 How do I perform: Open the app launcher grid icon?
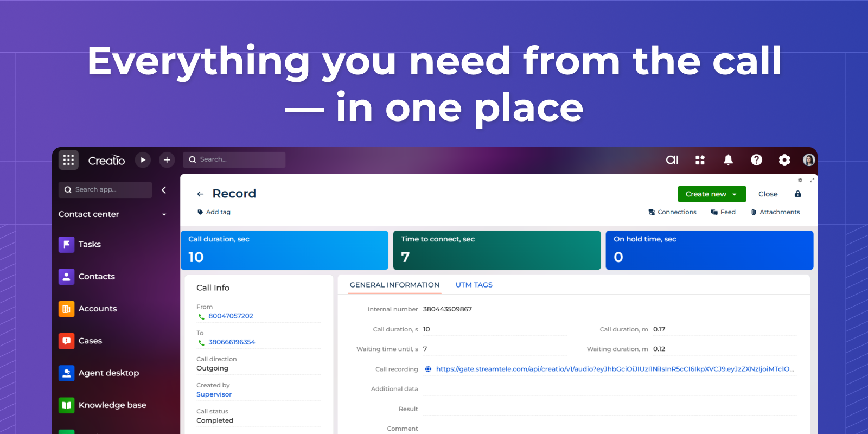(x=68, y=160)
